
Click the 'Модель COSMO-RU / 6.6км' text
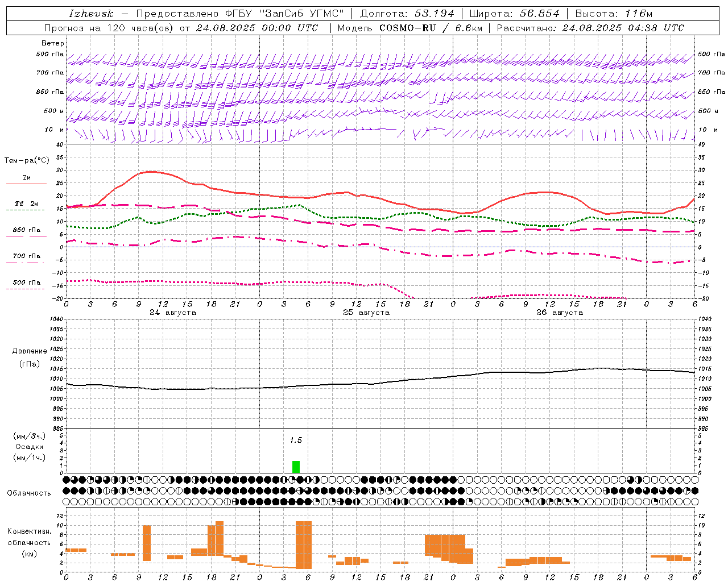tap(410, 28)
